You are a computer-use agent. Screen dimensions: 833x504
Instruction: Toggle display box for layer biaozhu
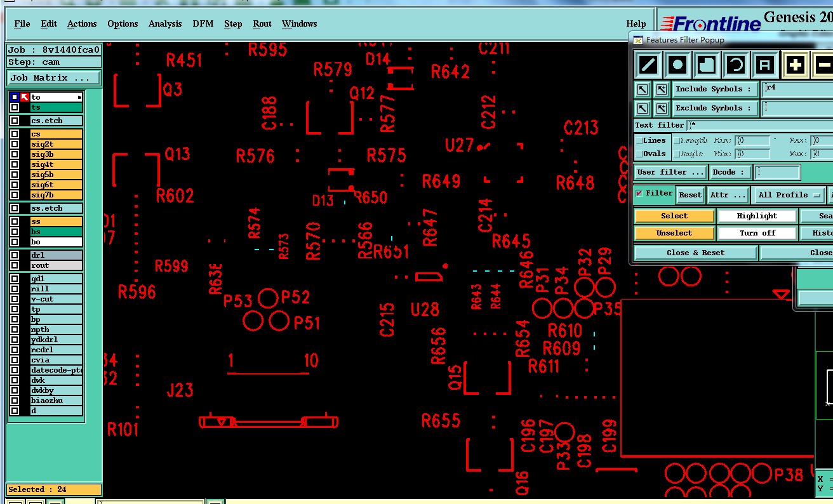(x=15, y=401)
